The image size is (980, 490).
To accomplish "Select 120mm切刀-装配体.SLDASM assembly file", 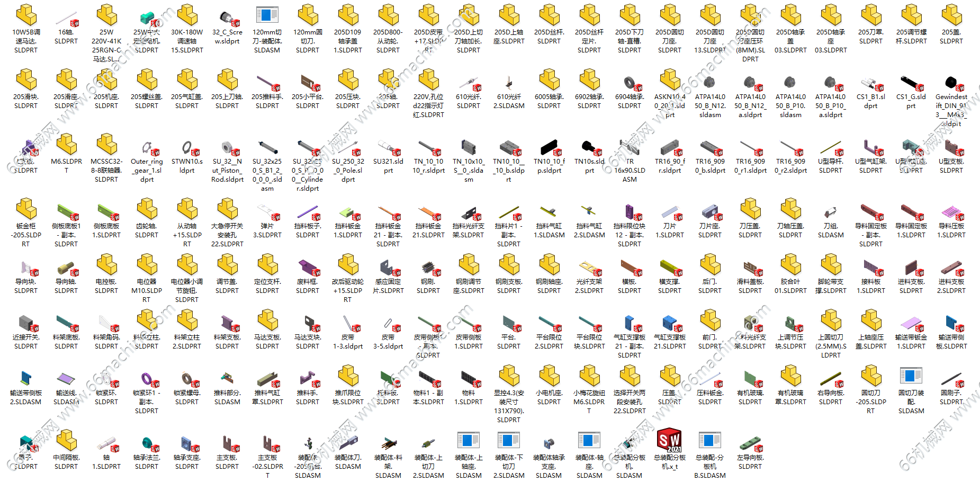I will coord(267,16).
